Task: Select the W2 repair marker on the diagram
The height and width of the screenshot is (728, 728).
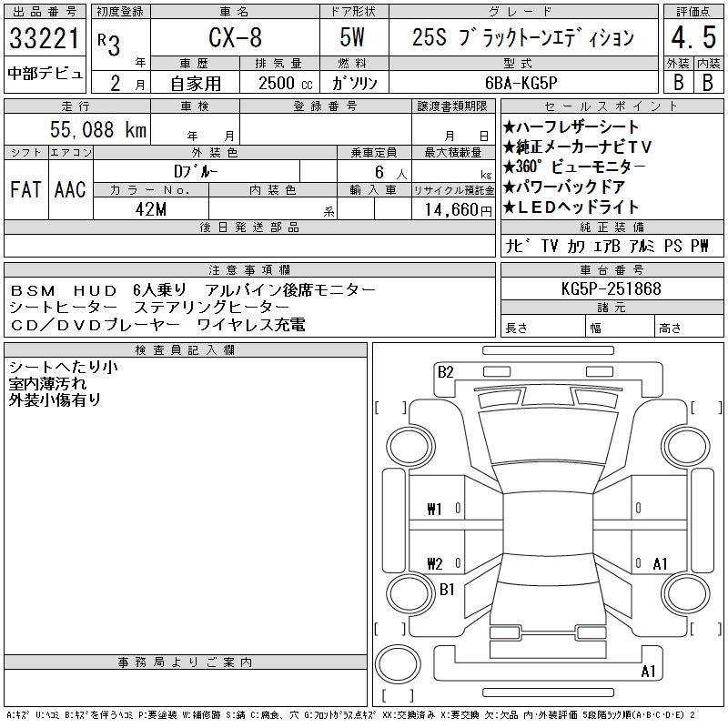Action: click(434, 563)
